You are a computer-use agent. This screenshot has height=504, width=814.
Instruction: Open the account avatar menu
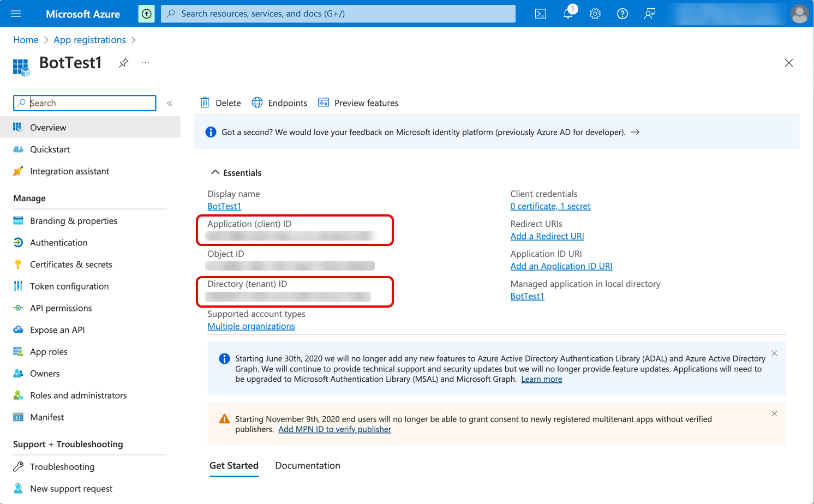(x=800, y=14)
